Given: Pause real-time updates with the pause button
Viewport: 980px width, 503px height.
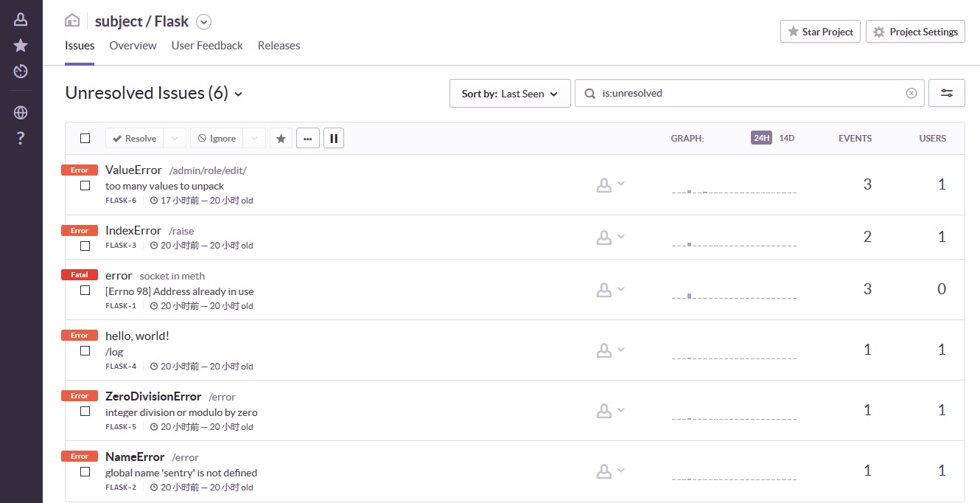Looking at the screenshot, I should point(333,138).
